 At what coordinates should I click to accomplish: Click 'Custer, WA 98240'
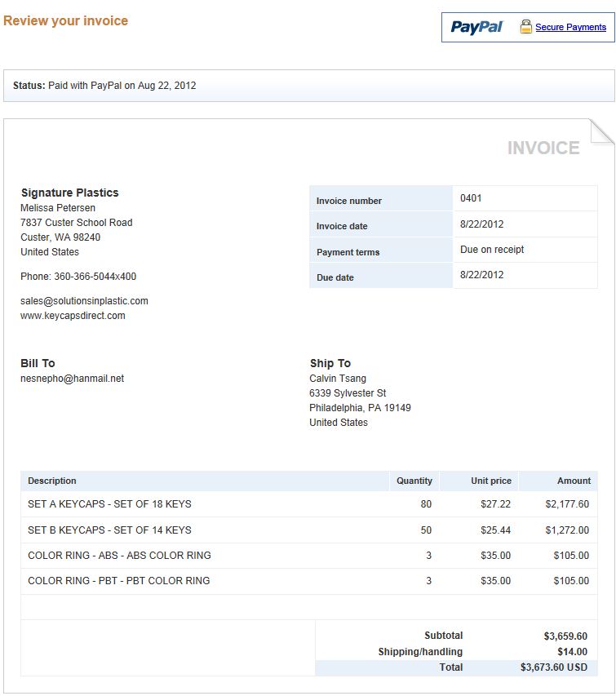[60, 237]
